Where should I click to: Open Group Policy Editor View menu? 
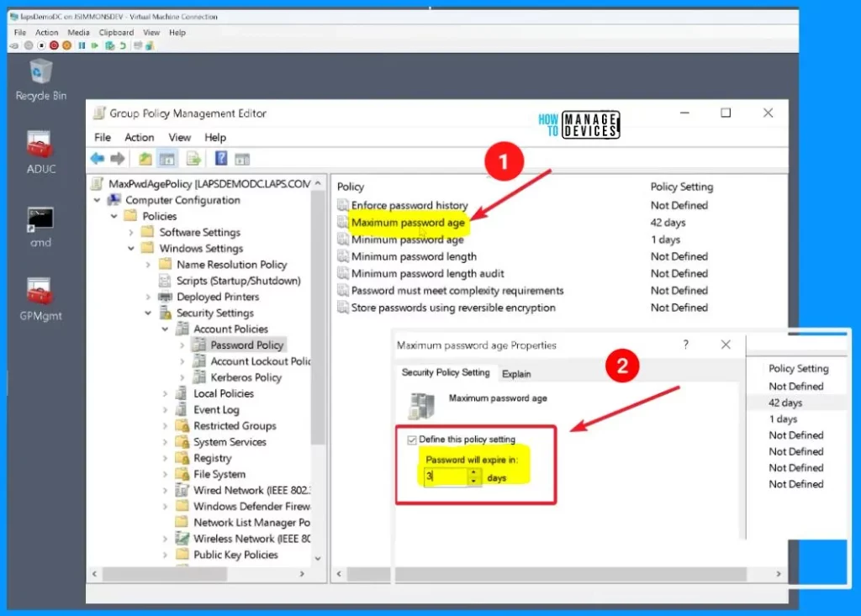click(x=180, y=137)
